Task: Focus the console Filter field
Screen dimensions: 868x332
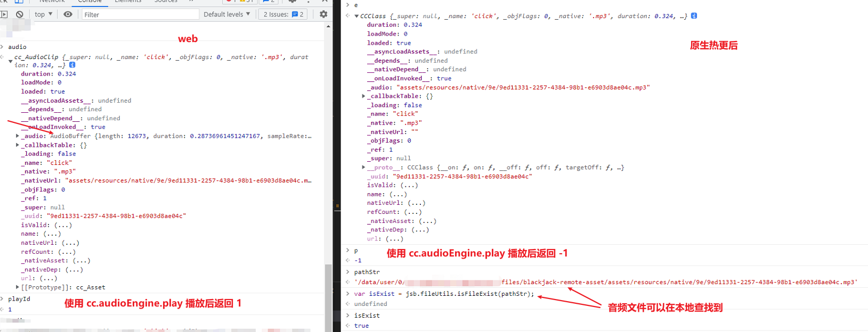Action: 140,14
